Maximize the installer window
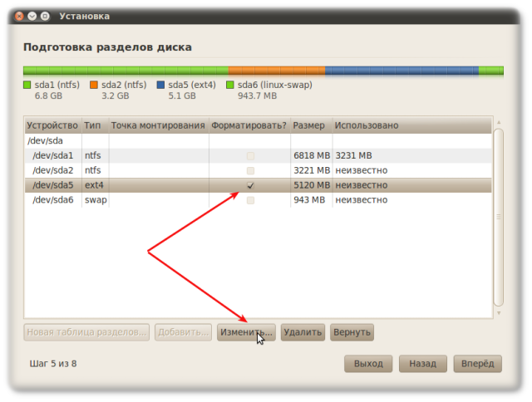532x402 pixels. tap(44, 16)
